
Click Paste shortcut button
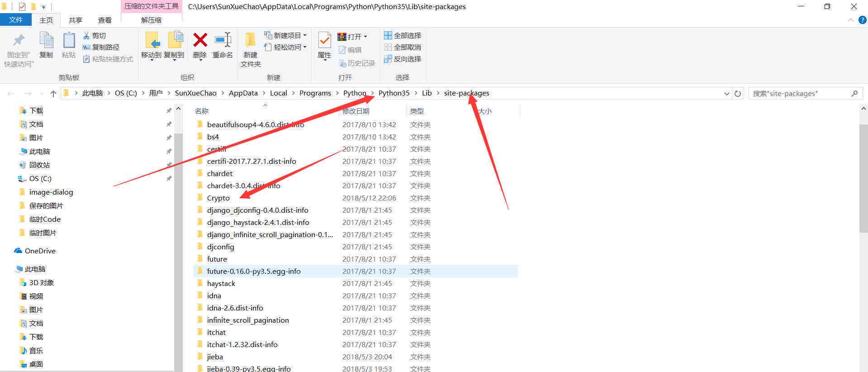pyautogui.click(x=108, y=59)
